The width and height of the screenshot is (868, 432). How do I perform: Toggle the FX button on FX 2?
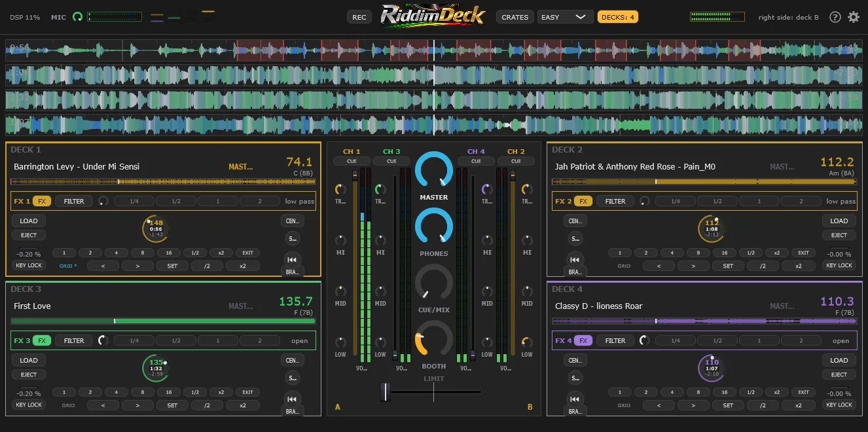583,201
